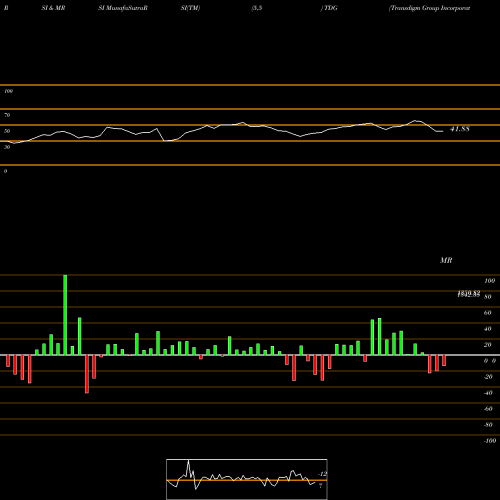The width and height of the screenshot is (500, 500).
Task: Click the -80 label on MR axis
Action: click(x=488, y=425)
